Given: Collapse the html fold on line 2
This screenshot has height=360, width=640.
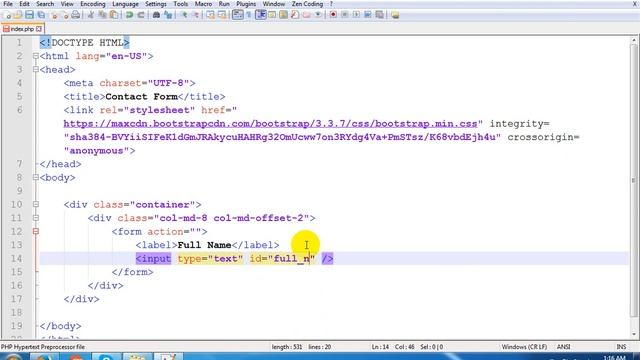Looking at the screenshot, I should 36,56.
